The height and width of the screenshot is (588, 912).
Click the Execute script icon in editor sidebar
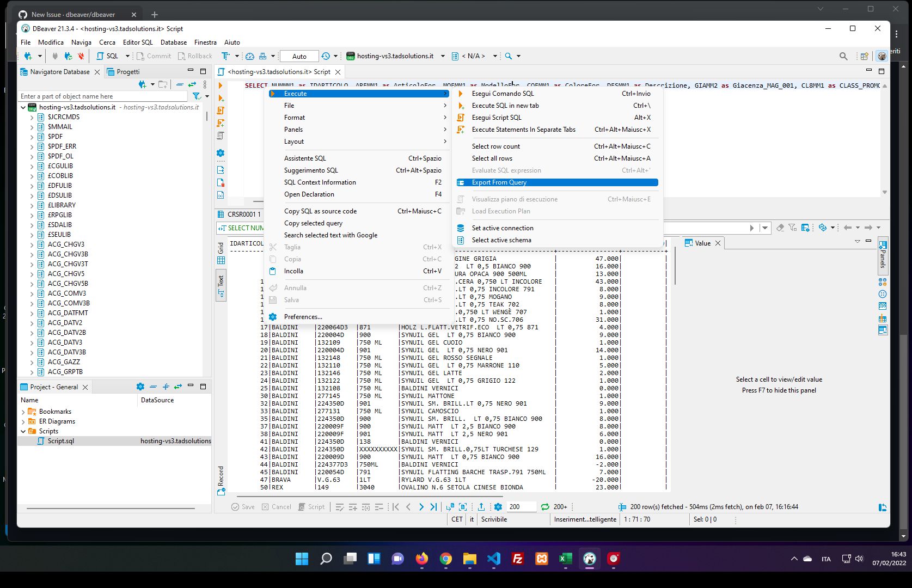(x=221, y=111)
